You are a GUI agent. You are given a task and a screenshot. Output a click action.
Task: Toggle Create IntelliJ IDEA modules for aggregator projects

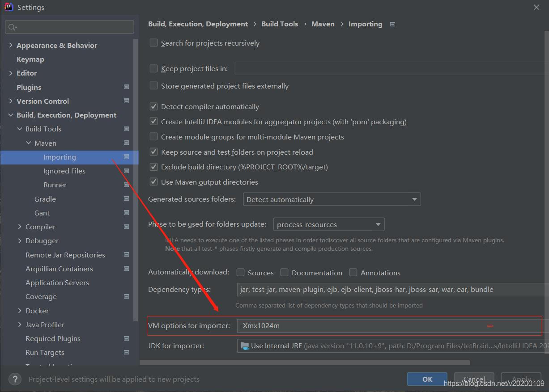pos(153,122)
